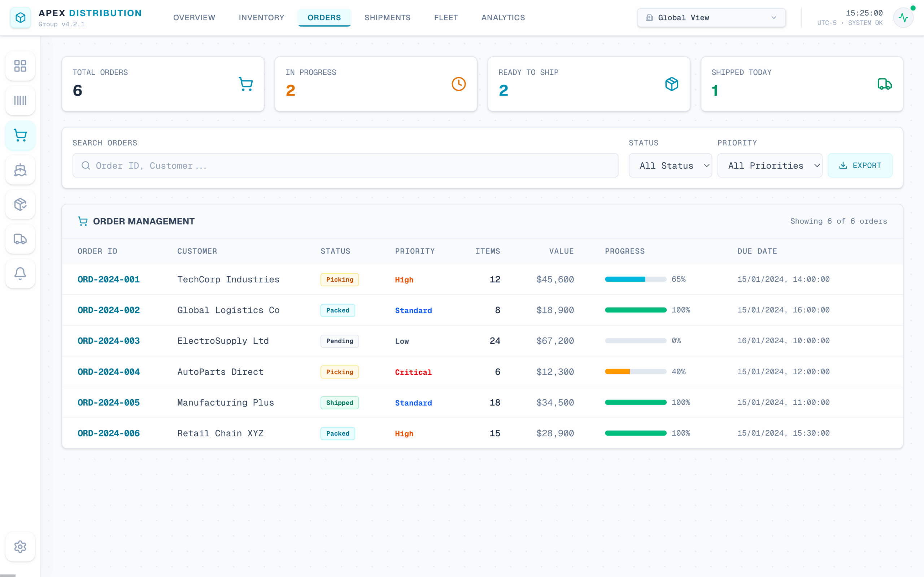Focus the Search Orders input field

[345, 166]
